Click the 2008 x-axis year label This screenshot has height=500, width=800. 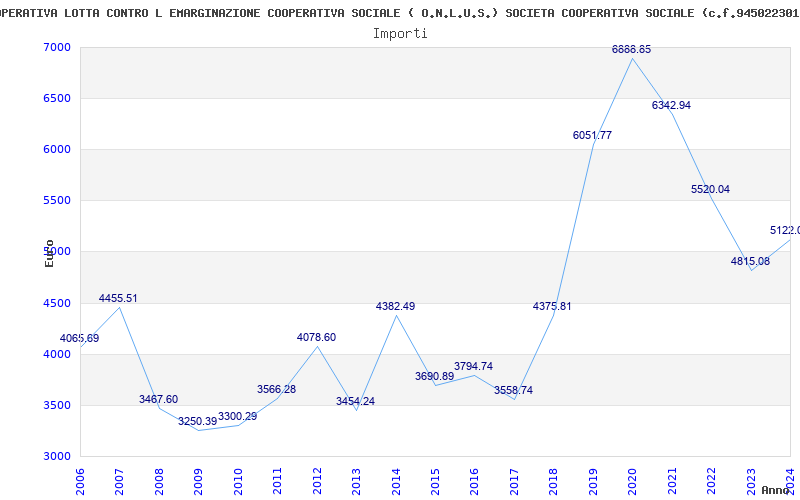[159, 482]
